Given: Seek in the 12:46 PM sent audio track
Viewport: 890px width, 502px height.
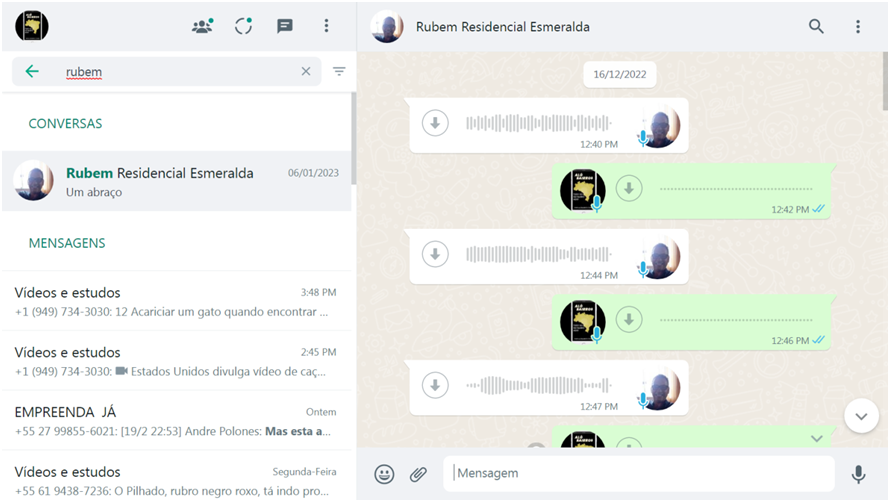Looking at the screenshot, I should pos(736,320).
